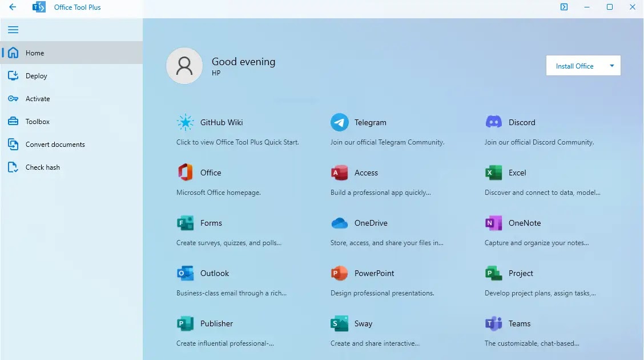Open the Telegram community link
The height and width of the screenshot is (360, 644).
tap(371, 122)
